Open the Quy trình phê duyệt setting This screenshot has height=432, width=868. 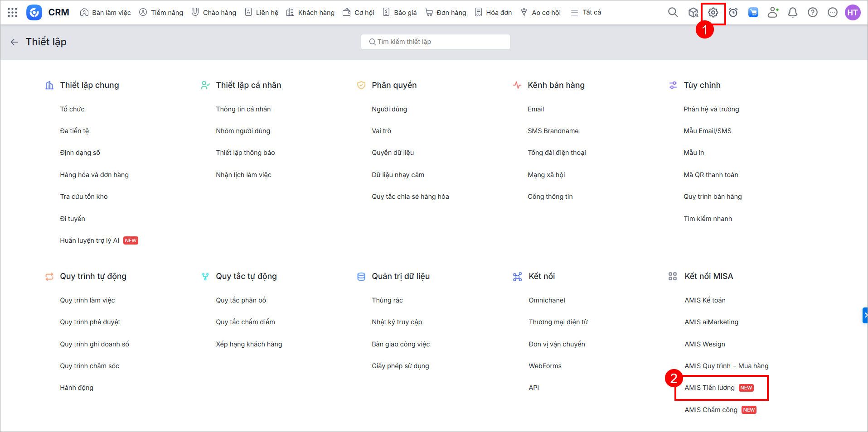click(x=90, y=322)
